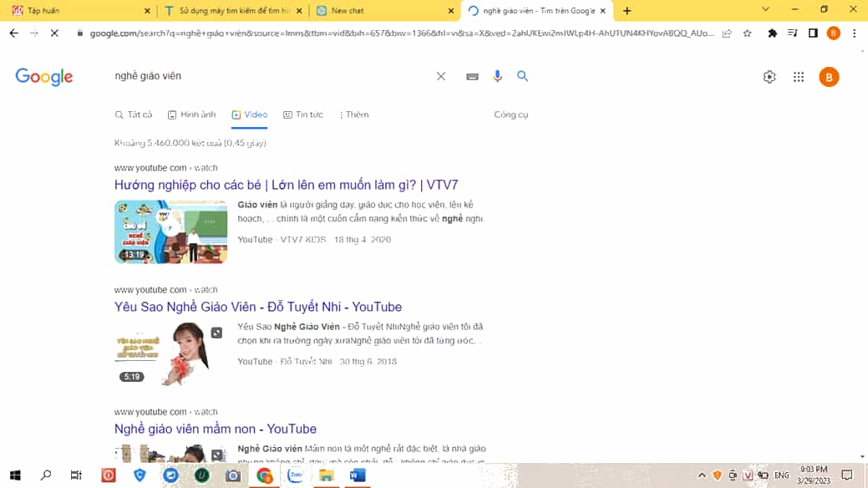Open Yêu Sao Nghề Giáo Viên result
868x488 pixels.
pos(258,307)
